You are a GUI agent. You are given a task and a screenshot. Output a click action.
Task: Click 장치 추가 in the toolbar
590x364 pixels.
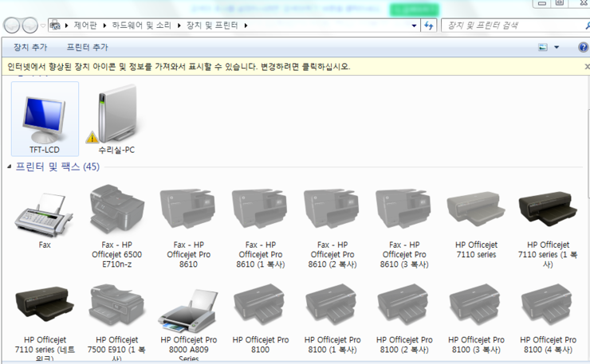[30, 48]
